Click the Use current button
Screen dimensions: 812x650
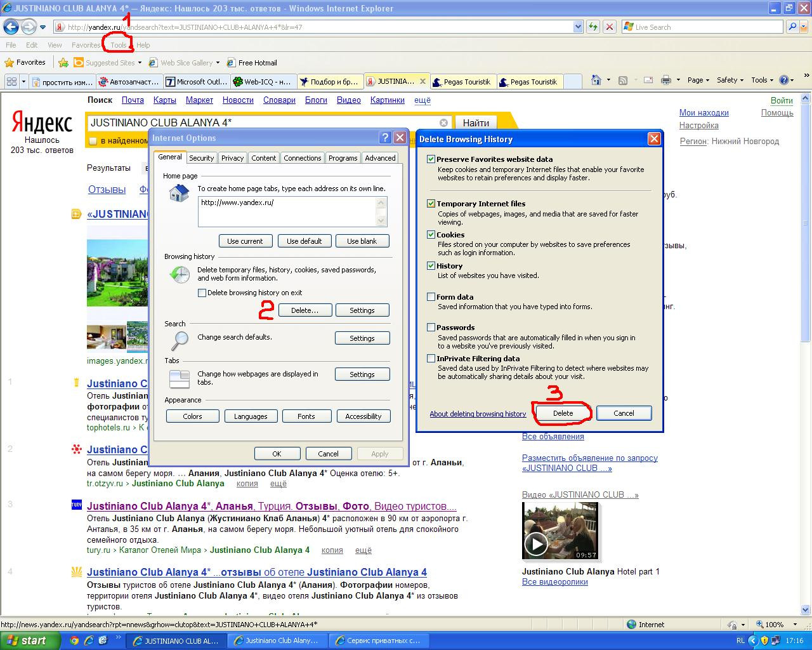(245, 241)
